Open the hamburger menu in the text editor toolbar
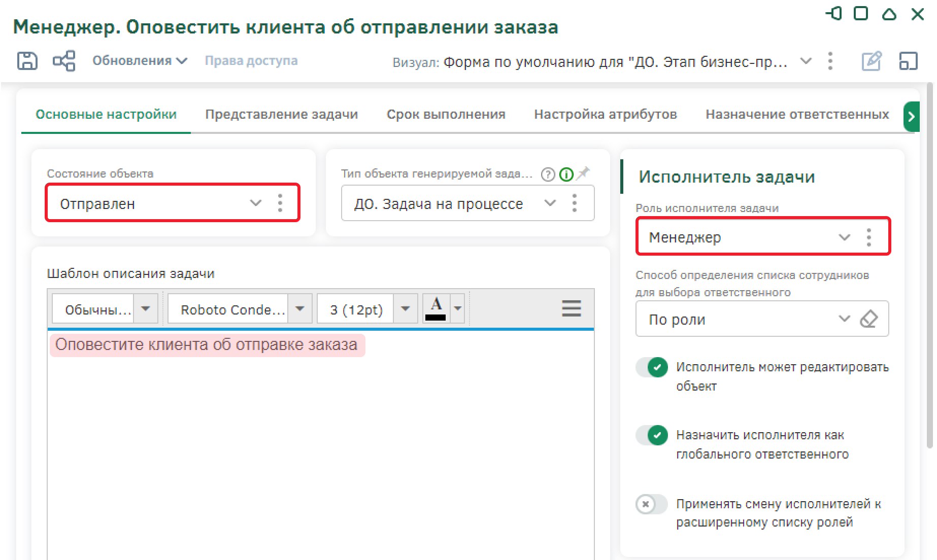The image size is (937, 560). point(571,308)
